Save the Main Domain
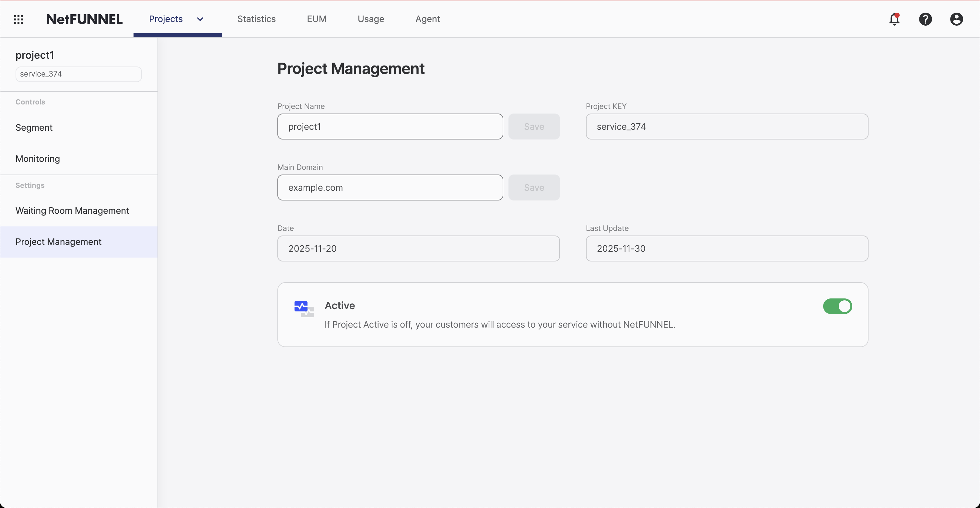 tap(534, 187)
